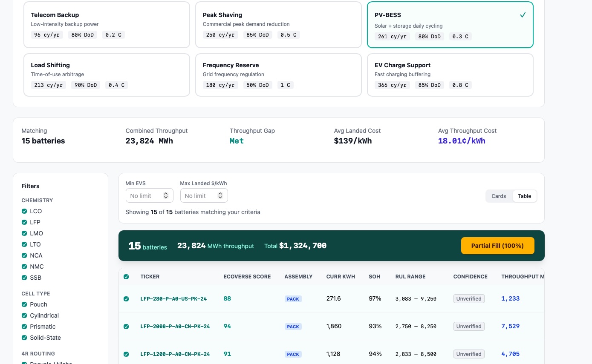Click the PACK assembly badge on row one
This screenshot has width=592, height=364.
pyautogui.click(x=293, y=299)
